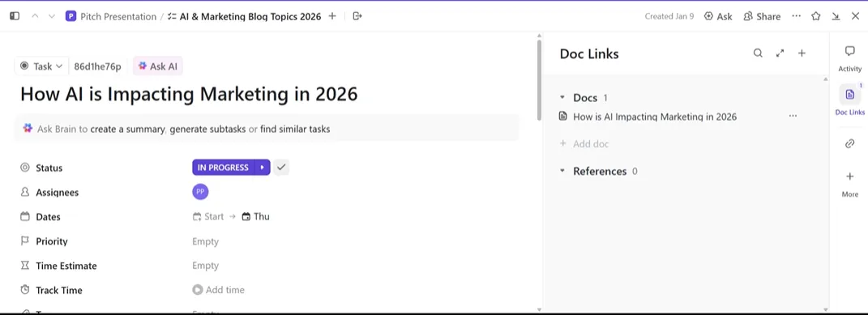The image size is (868, 315).
Task: Open the Task type dropdown
Action: 41,66
